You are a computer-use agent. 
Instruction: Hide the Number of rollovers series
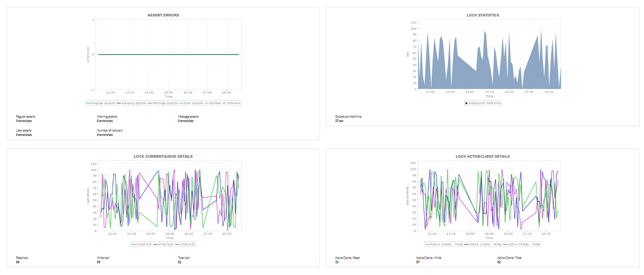(x=224, y=103)
